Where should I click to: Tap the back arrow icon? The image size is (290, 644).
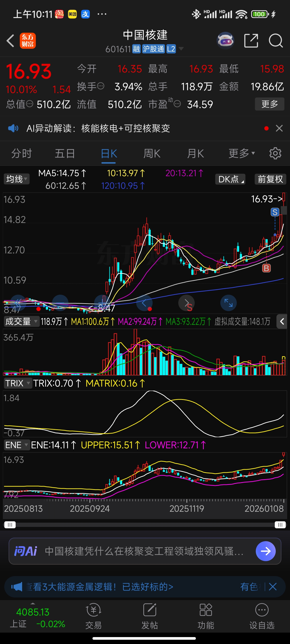pos(10,41)
